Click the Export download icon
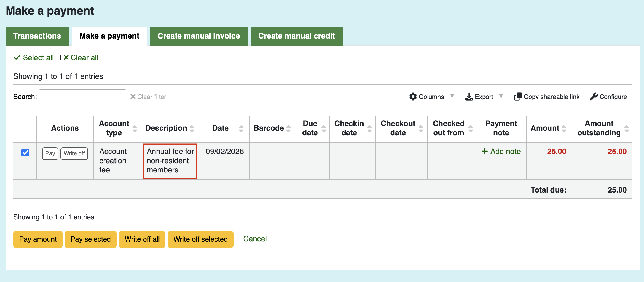Image resolution: width=644 pixels, height=282 pixels. 469,97
